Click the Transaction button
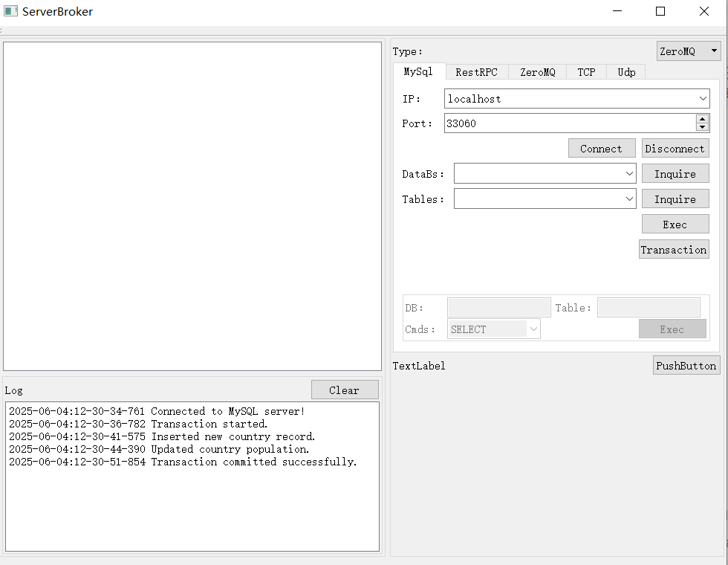728x565 pixels. tap(674, 249)
